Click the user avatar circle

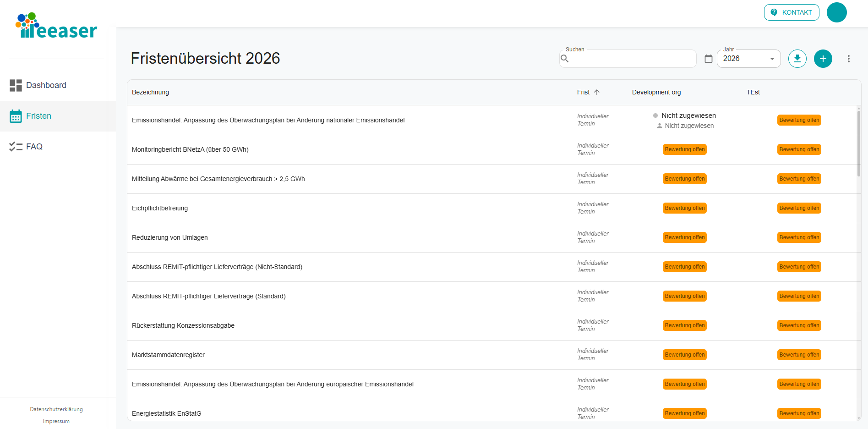tap(836, 12)
